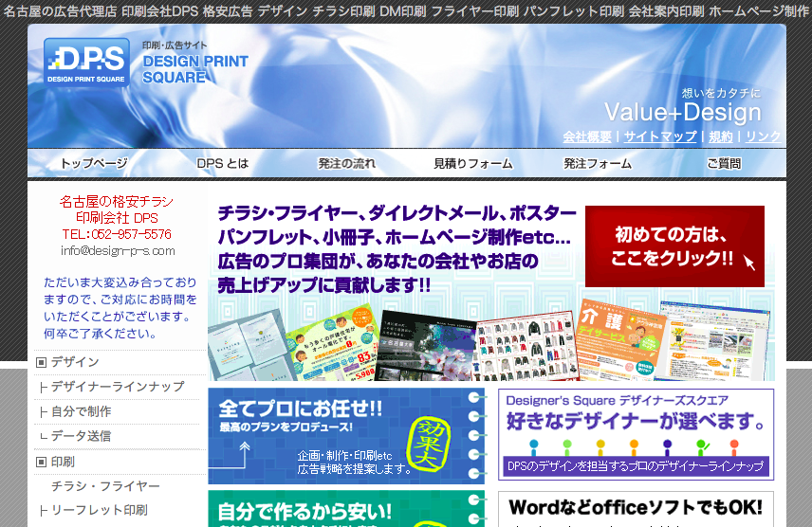Open the DPSとは navigation tab

coord(223,163)
